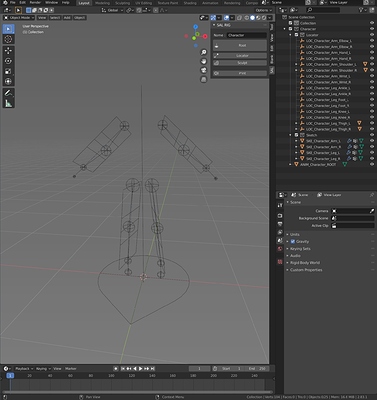Activate the Rotate tool

click(x=8, y=61)
